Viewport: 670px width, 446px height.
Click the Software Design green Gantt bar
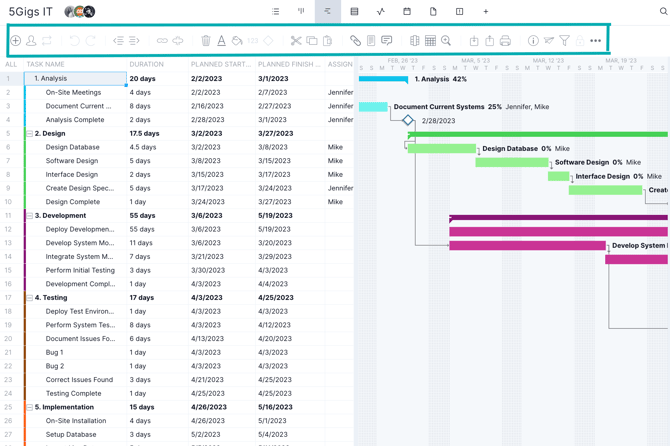pos(512,162)
